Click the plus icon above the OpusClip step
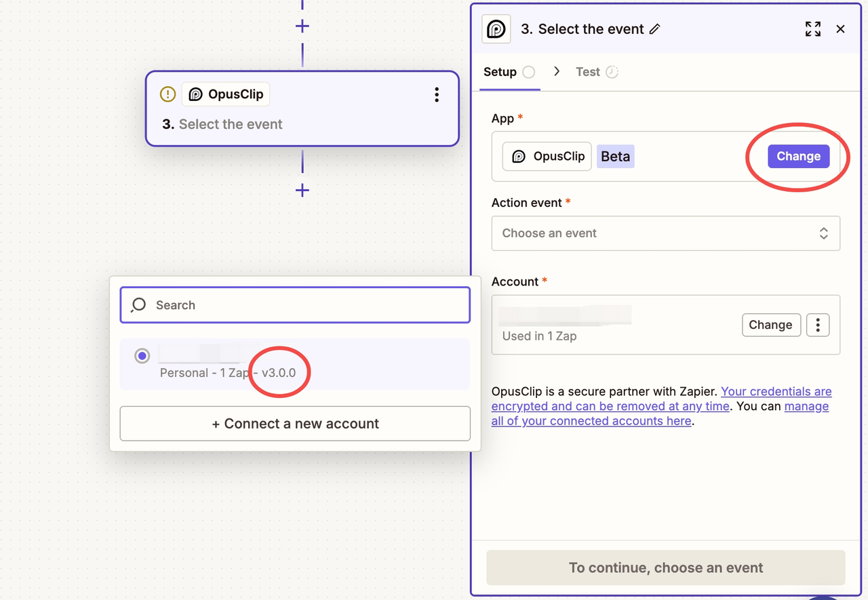The width and height of the screenshot is (868, 600). pyautogui.click(x=302, y=26)
